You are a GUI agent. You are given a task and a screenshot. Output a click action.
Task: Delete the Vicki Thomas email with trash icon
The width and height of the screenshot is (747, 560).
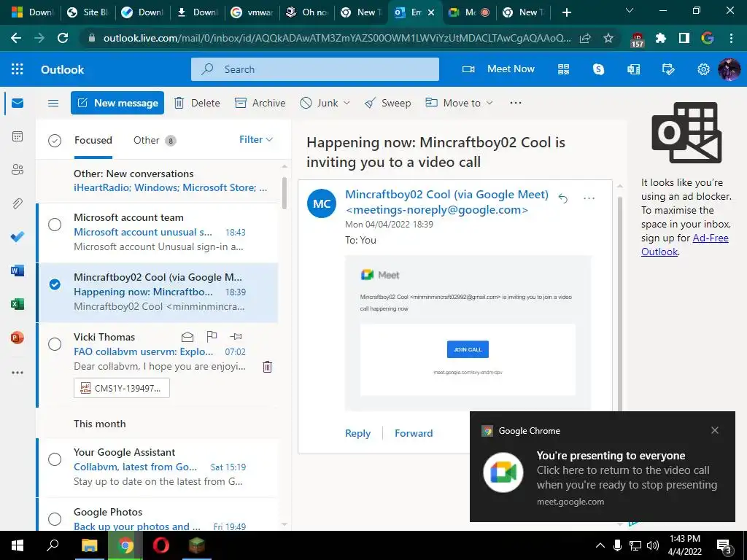tap(267, 367)
